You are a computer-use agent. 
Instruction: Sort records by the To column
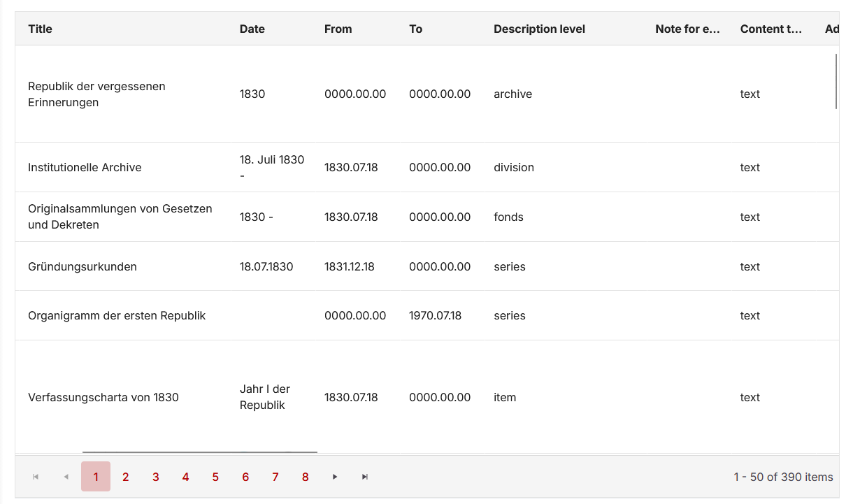tap(415, 29)
